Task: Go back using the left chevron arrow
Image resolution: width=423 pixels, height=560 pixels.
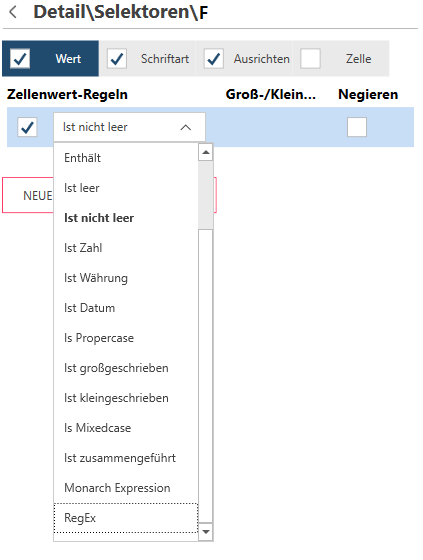Action: click(x=13, y=12)
